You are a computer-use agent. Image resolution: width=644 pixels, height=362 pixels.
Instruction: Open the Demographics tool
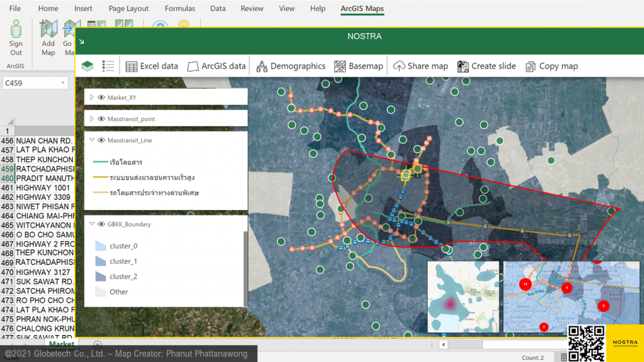[291, 66]
